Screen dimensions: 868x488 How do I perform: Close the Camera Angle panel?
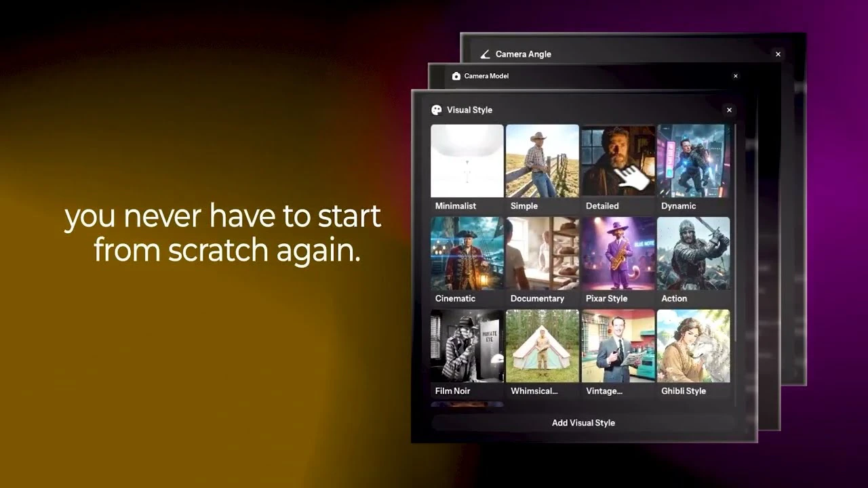pyautogui.click(x=778, y=54)
